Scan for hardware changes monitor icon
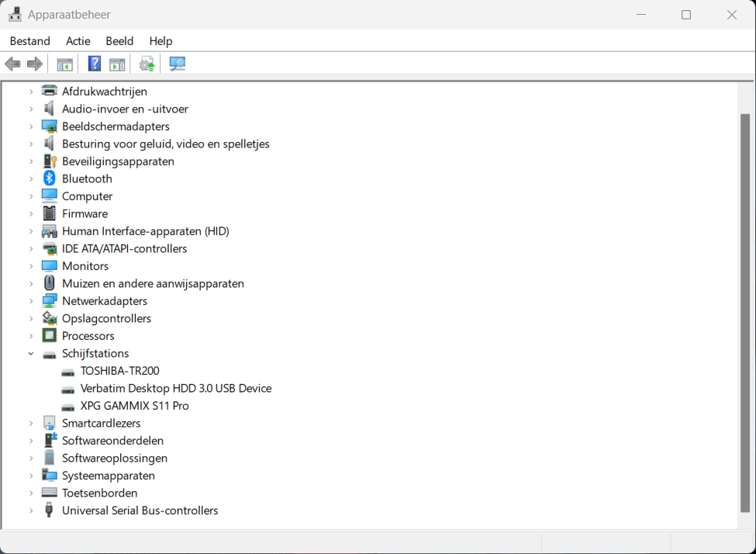 click(x=177, y=64)
